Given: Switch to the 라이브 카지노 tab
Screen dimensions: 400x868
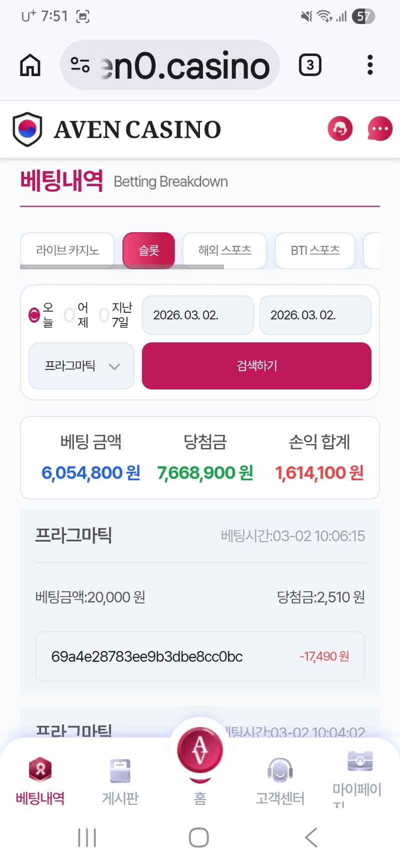Looking at the screenshot, I should (67, 250).
